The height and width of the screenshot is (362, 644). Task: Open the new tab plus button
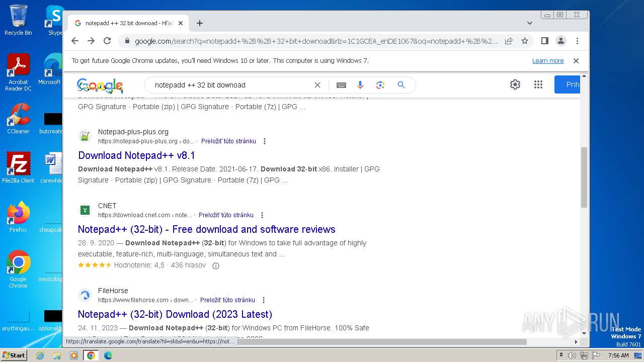[x=200, y=23]
